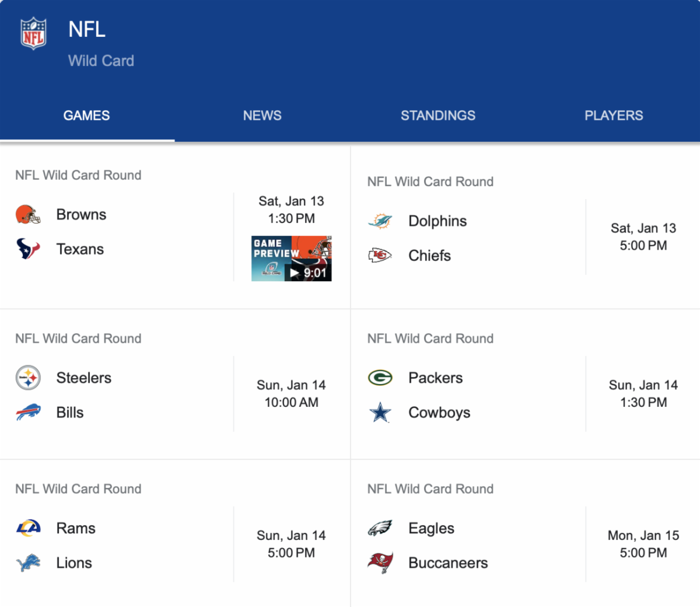Screen dimensions: 700x607
Task: Open the Cowboys team name link
Action: [x=439, y=413]
